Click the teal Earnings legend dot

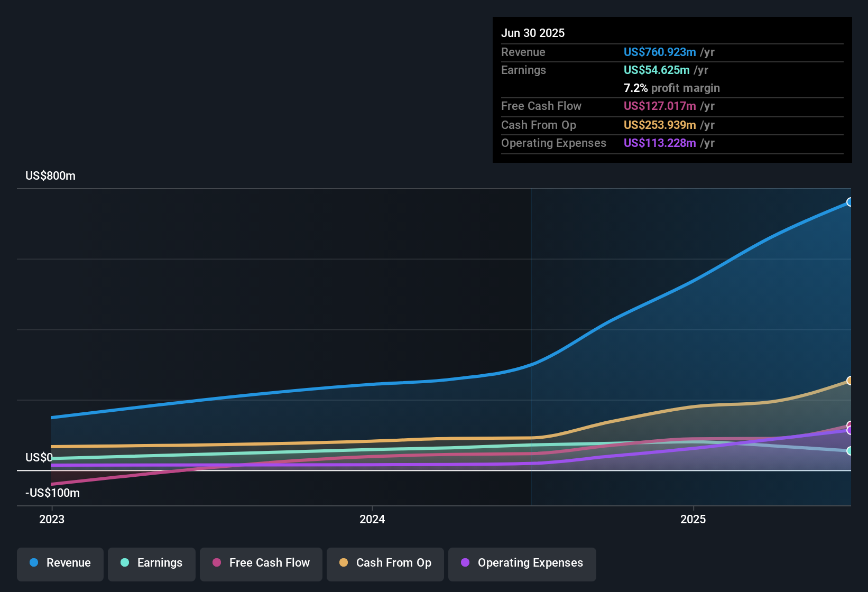pyautogui.click(x=125, y=562)
